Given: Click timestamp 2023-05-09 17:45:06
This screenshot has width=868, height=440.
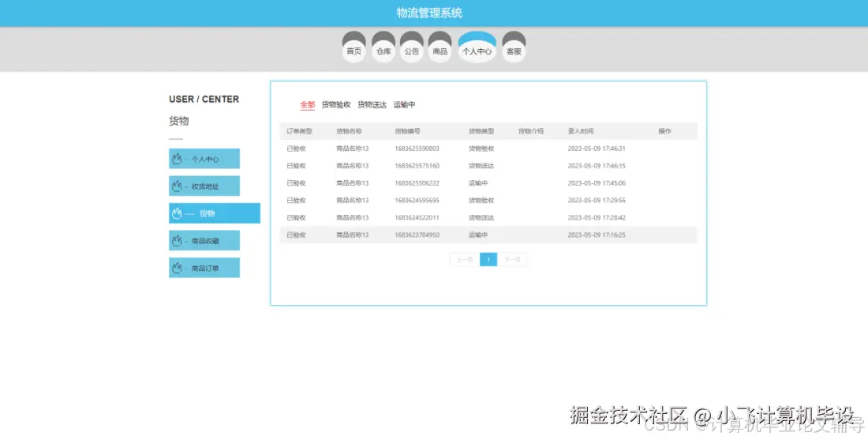Looking at the screenshot, I should [x=597, y=182].
